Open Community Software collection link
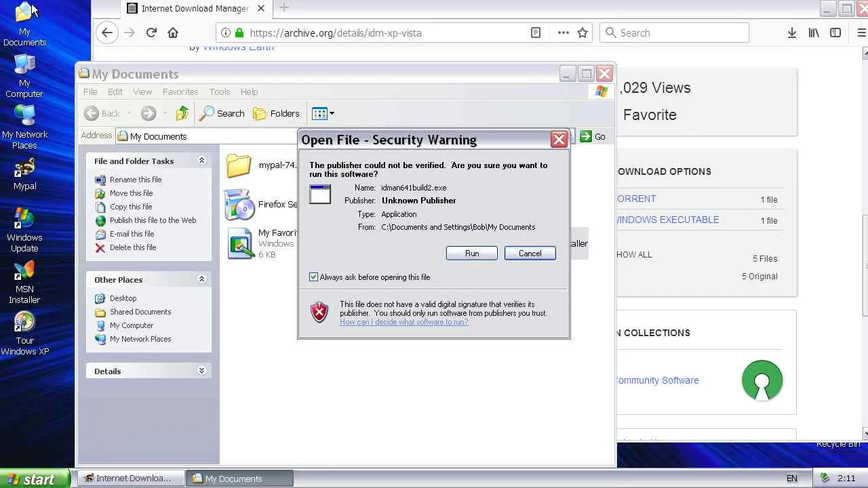This screenshot has height=488, width=868. 656,380
